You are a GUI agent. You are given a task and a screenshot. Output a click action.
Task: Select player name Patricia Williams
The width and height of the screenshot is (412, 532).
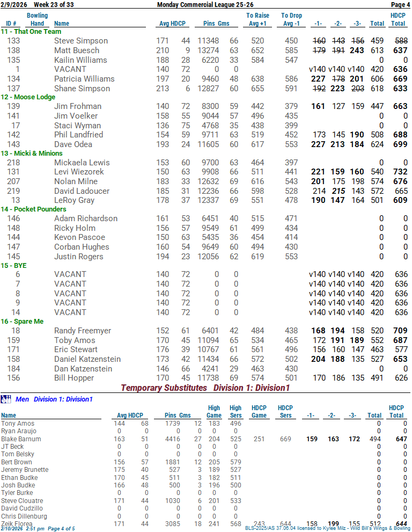click(x=84, y=79)
